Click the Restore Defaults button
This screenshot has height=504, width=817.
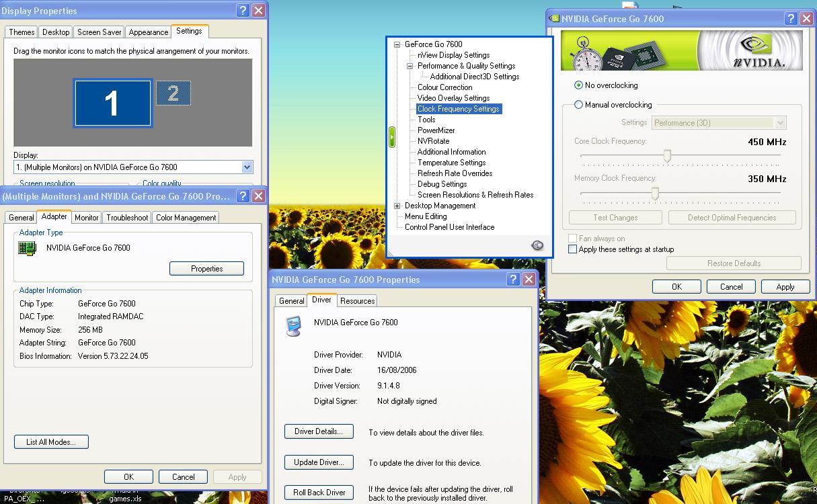[x=734, y=263]
